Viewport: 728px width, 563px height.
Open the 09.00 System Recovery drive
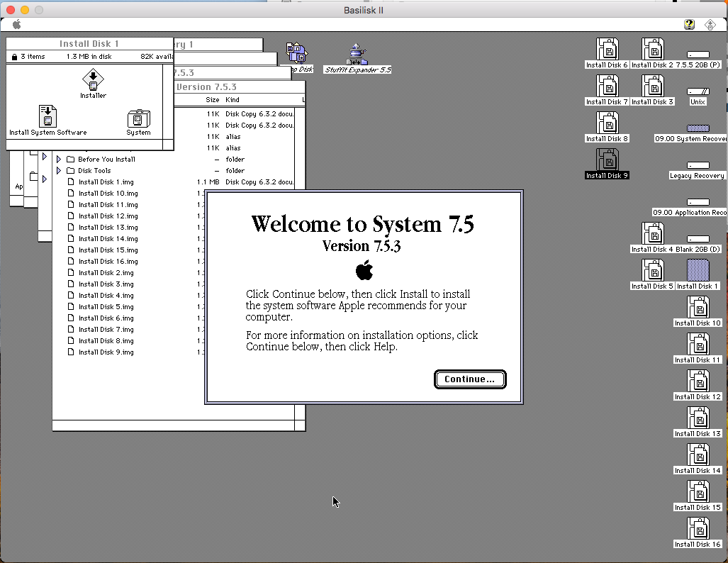pos(698,128)
